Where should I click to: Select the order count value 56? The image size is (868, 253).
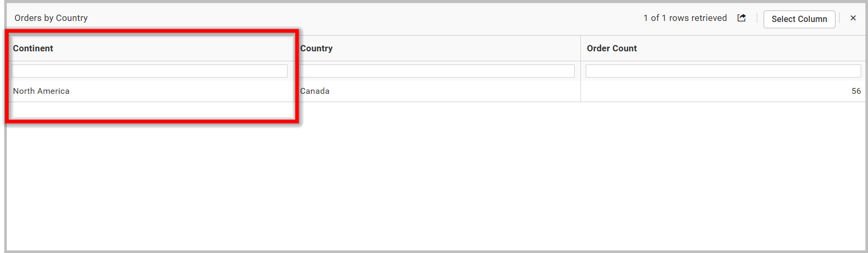point(856,91)
